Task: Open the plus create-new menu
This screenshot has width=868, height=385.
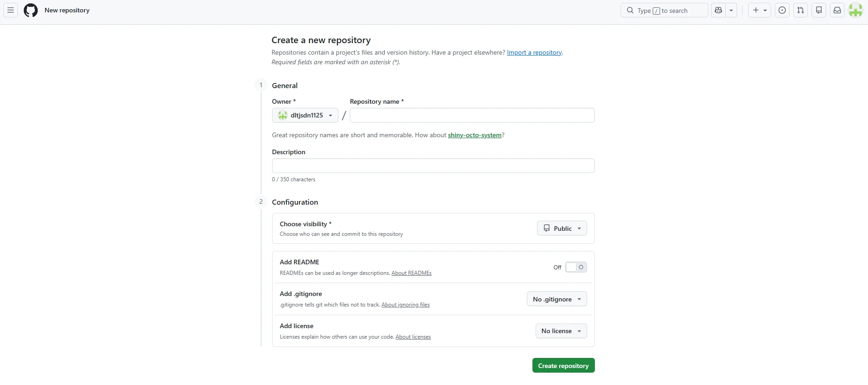Action: click(x=760, y=10)
